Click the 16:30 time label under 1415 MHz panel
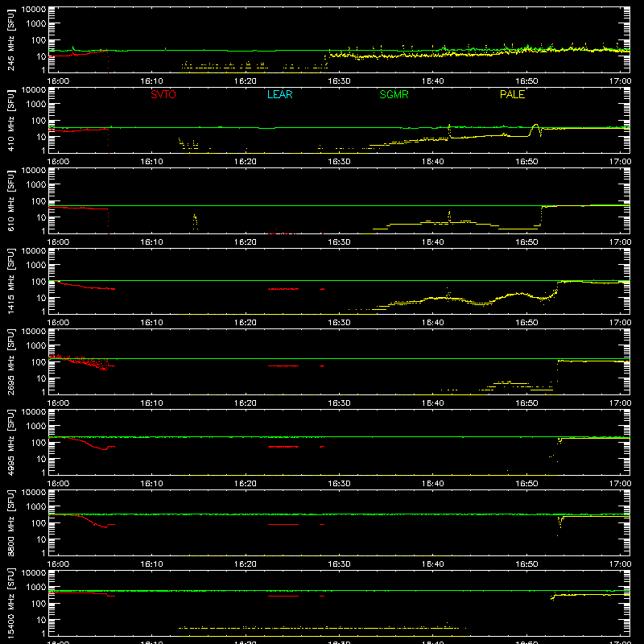This screenshot has height=644, width=644. click(339, 323)
